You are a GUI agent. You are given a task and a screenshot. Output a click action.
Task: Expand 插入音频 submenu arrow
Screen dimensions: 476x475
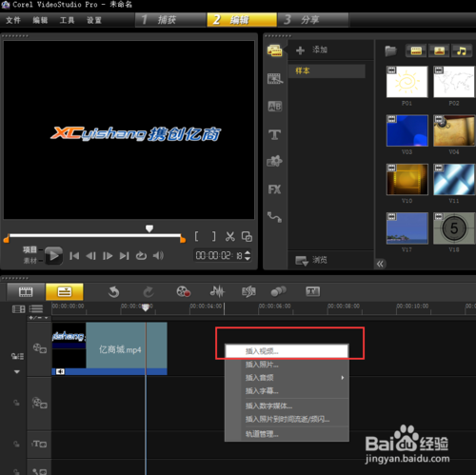[x=343, y=378]
